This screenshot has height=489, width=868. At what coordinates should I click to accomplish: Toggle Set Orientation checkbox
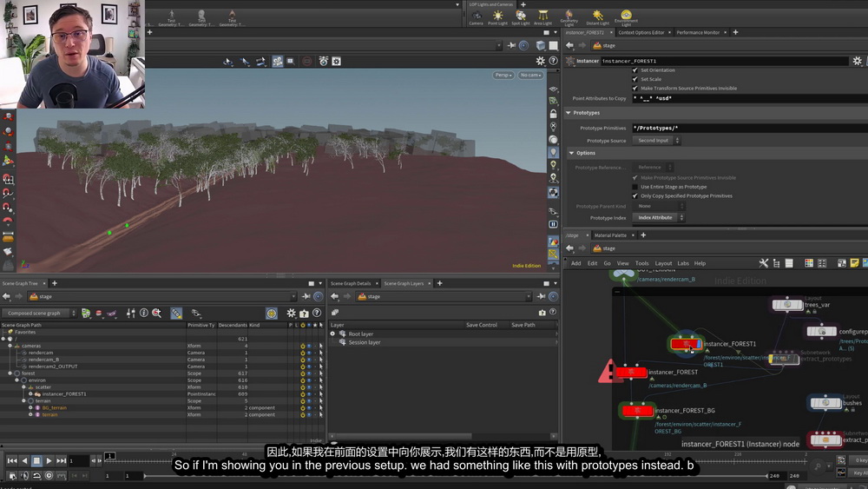tap(635, 70)
